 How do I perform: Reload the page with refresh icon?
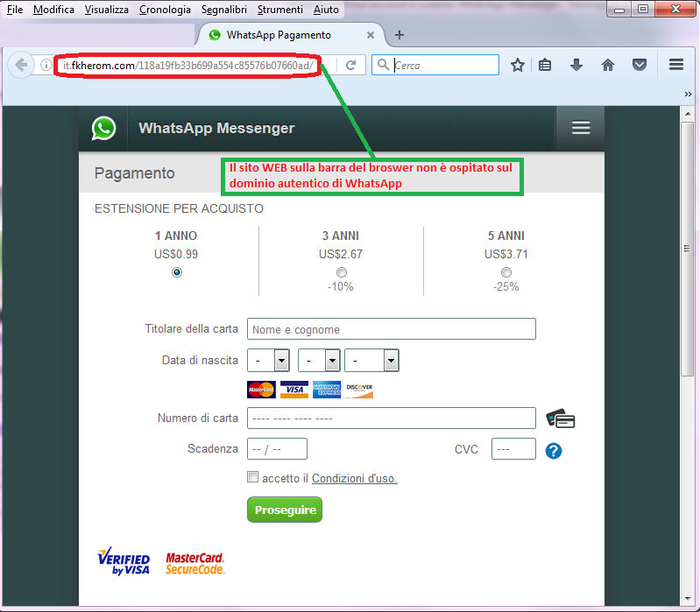click(x=351, y=65)
